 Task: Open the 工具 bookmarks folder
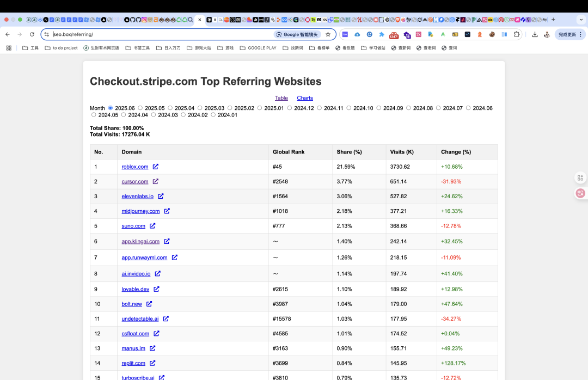(x=30, y=48)
